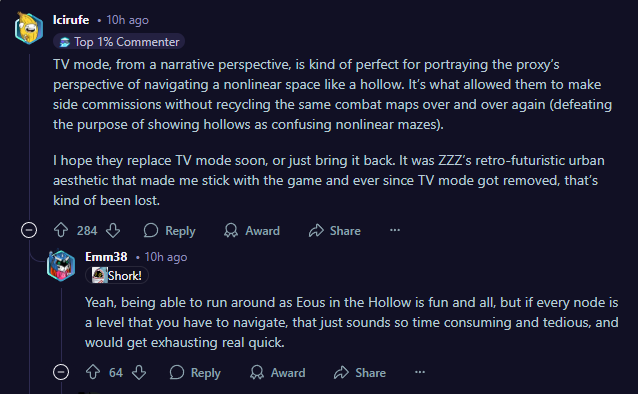Click Emm38's avatar image
Image resolution: width=638 pixels, height=394 pixels.
[61, 266]
